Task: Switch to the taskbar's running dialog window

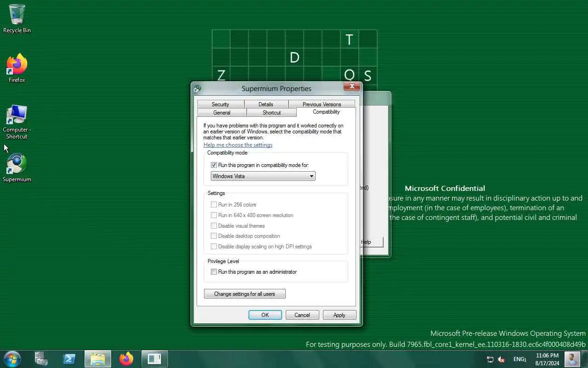Action: coord(154,359)
